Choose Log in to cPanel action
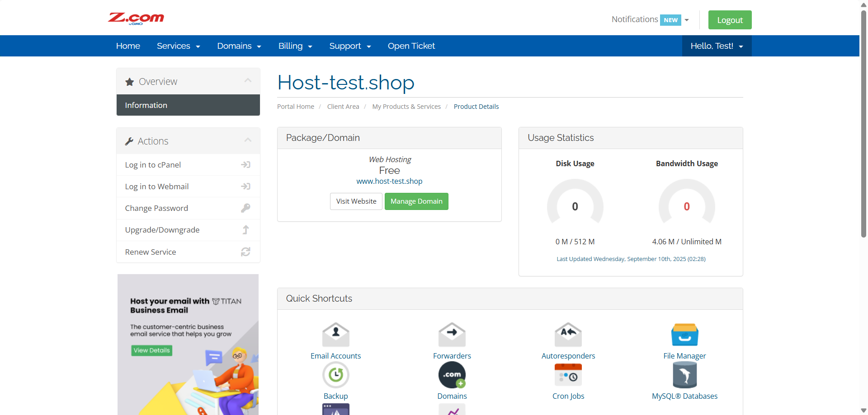The image size is (868, 415). (188, 165)
